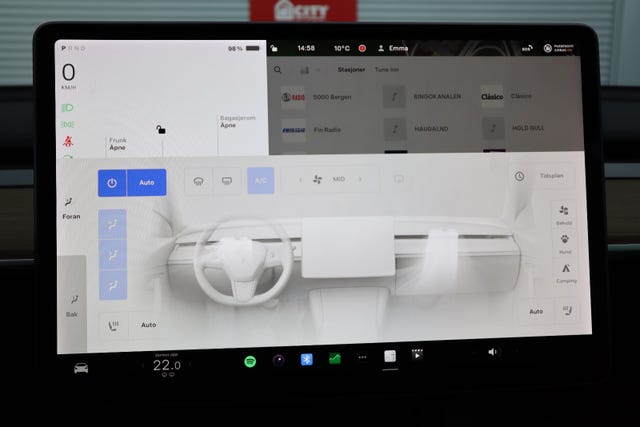Play the Fin Radio station
Screen dimensions: 640x427
[x=312, y=130]
